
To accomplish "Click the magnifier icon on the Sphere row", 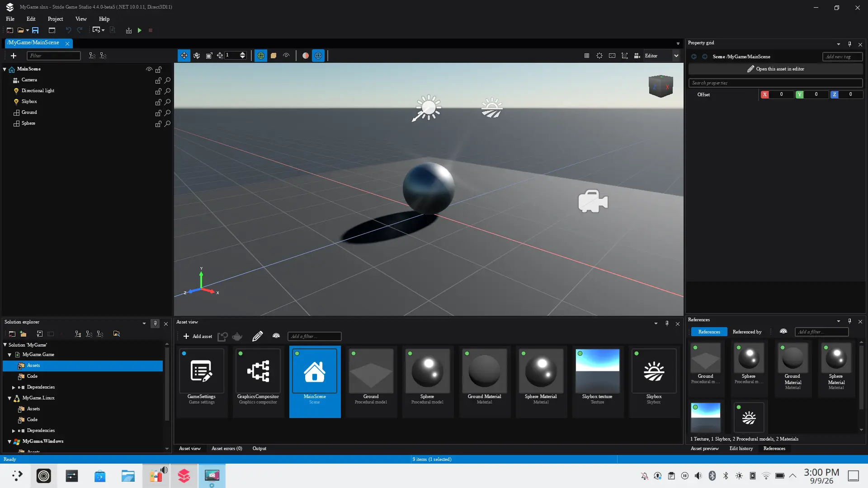I will click(x=168, y=123).
